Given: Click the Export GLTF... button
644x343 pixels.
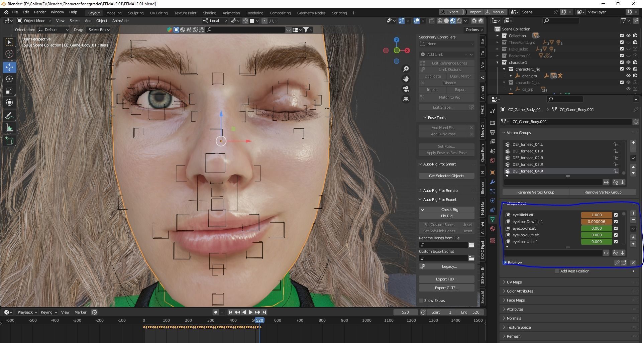Looking at the screenshot, I should click(x=446, y=288).
